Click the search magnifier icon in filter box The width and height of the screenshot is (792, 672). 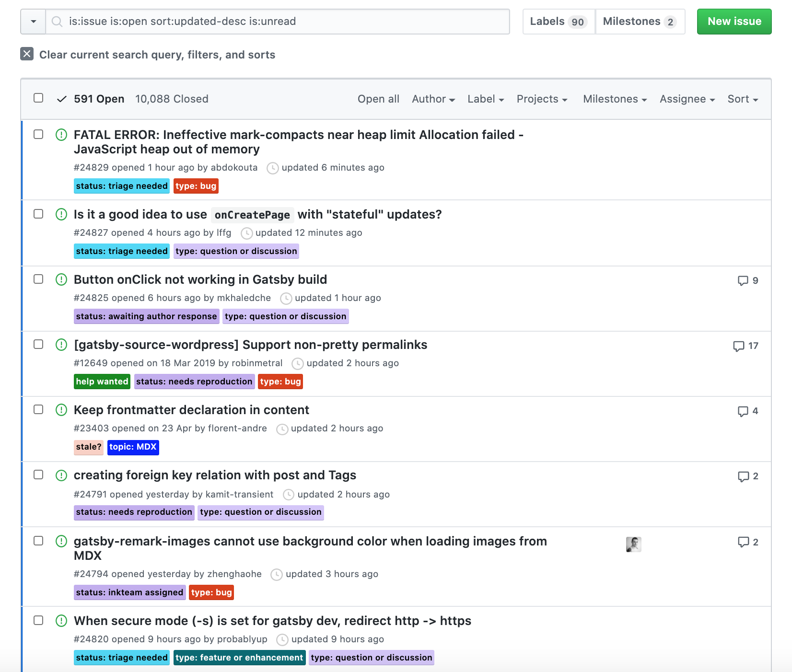(57, 22)
